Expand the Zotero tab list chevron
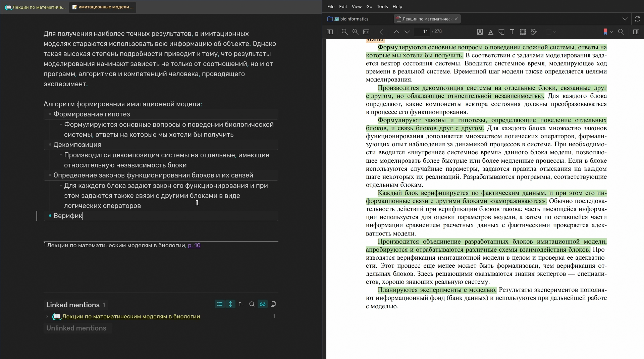The image size is (644, 359). [625, 19]
